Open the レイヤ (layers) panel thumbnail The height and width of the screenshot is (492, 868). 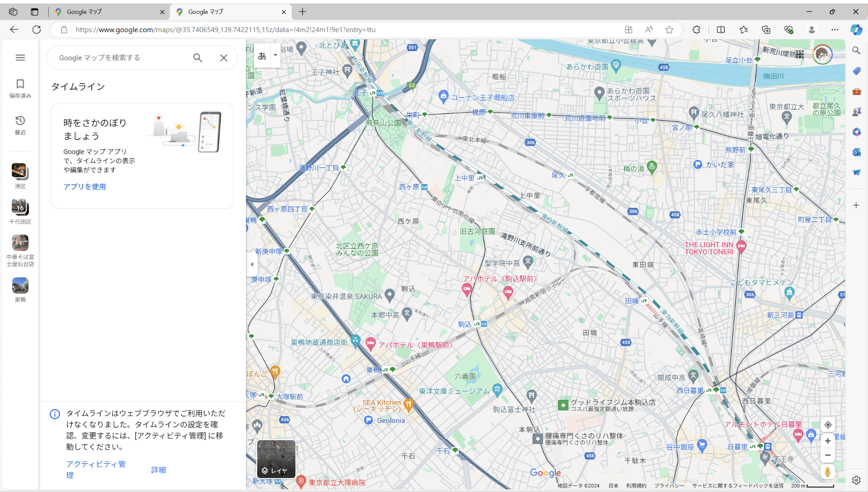[276, 459]
